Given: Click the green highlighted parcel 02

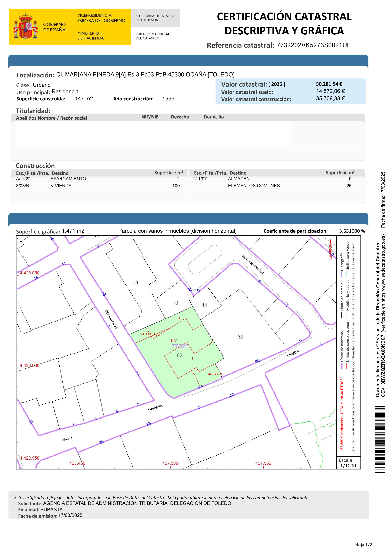Looking at the screenshot, I should click(x=180, y=355).
